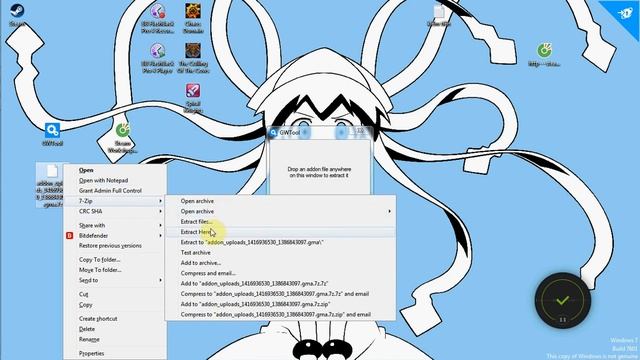Choose Extract to "addon_uploads_...gma\"
The width and height of the screenshot is (640, 360).
click(x=252, y=242)
